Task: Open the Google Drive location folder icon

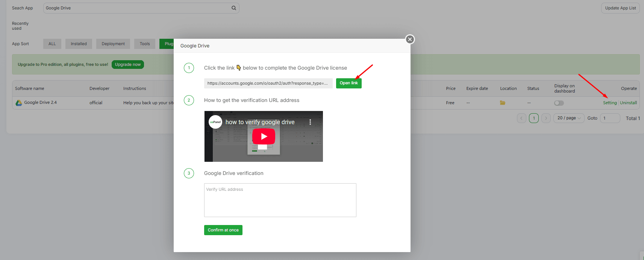Action: (503, 103)
